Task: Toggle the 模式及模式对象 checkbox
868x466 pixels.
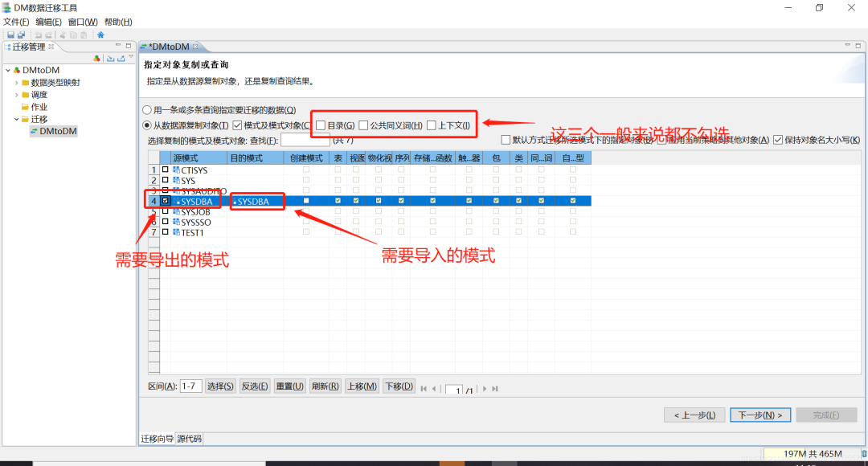Action: tap(237, 125)
